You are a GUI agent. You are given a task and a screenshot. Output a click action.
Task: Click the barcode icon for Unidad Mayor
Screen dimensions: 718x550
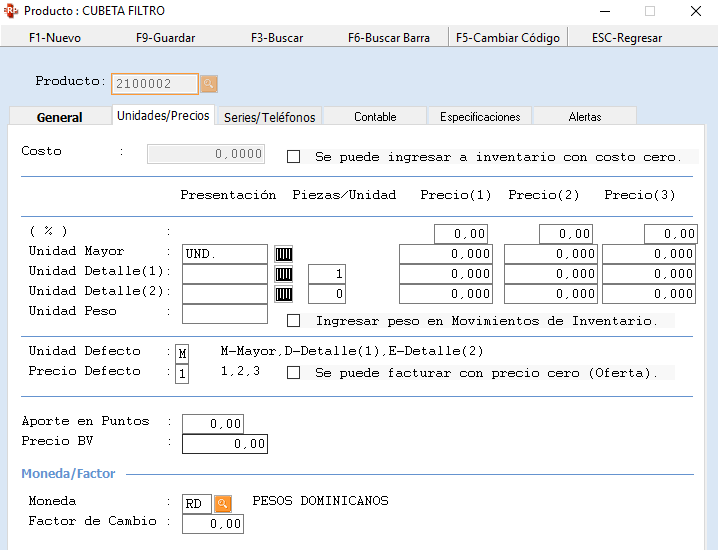[x=284, y=254]
